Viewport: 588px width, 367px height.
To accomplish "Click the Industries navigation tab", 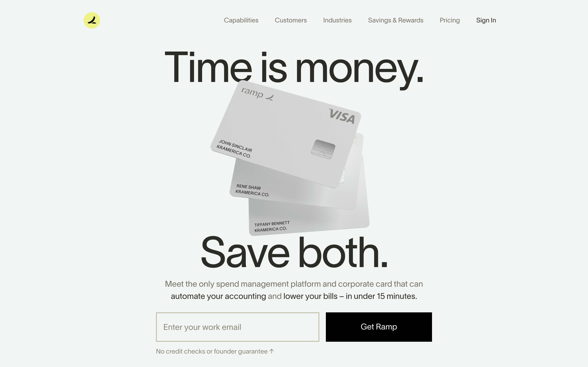I will coord(337,20).
